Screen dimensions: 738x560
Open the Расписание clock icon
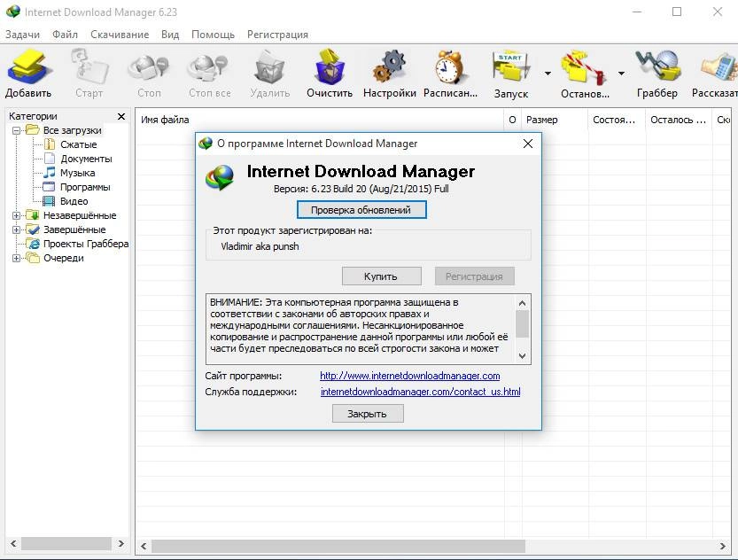pyautogui.click(x=450, y=67)
